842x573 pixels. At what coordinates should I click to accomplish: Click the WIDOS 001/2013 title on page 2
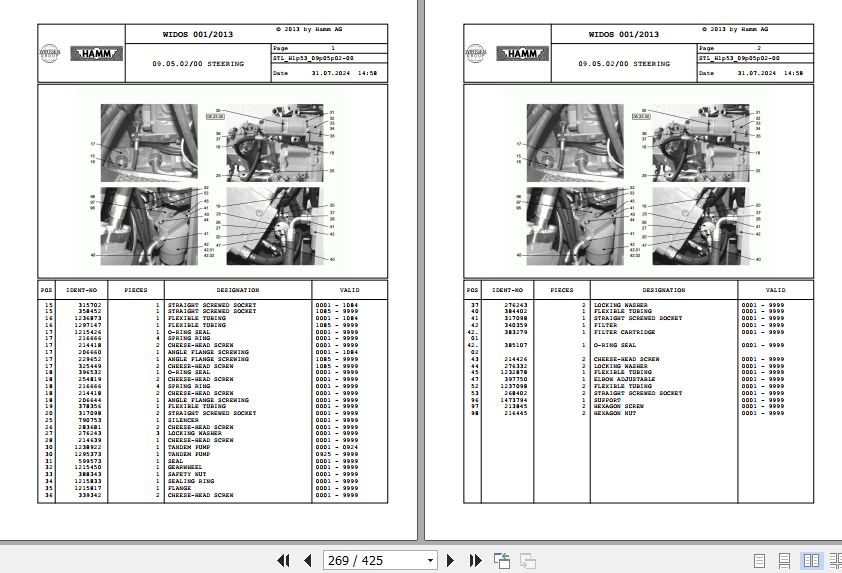pyautogui.click(x=623, y=34)
